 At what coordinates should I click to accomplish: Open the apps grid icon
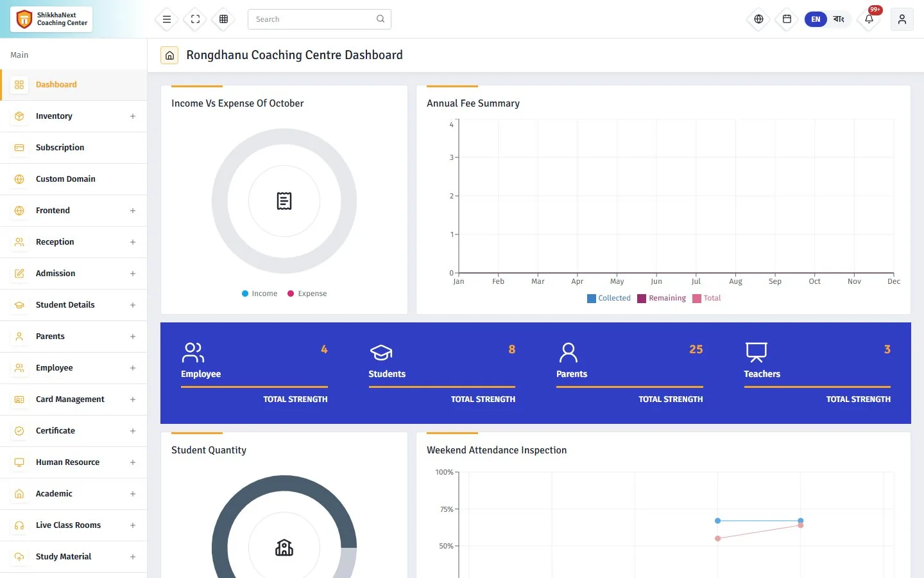pyautogui.click(x=224, y=19)
